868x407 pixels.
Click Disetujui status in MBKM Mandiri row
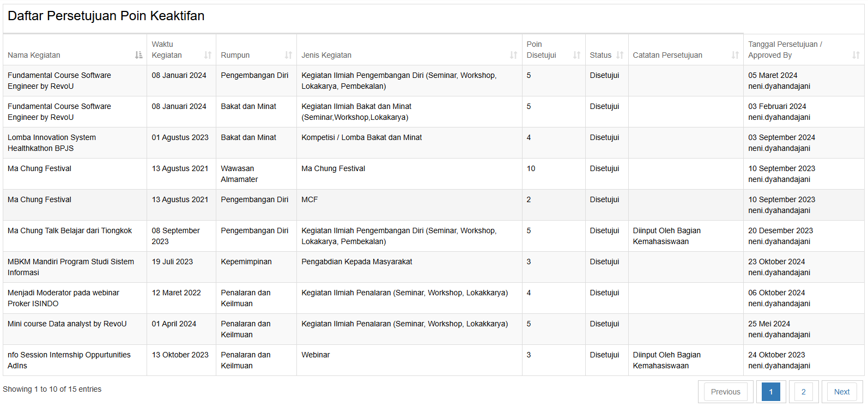point(604,262)
